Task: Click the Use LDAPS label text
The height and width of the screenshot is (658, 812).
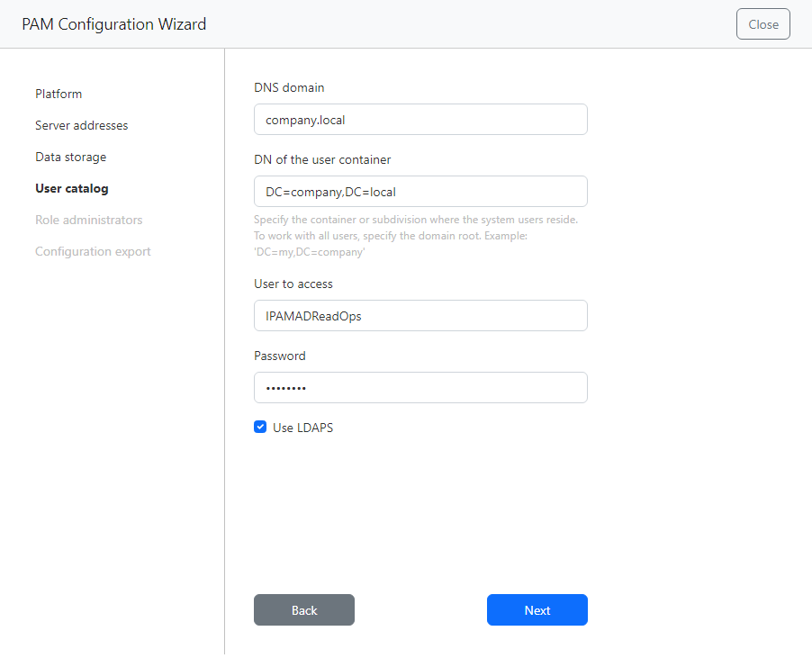Action: coord(302,428)
